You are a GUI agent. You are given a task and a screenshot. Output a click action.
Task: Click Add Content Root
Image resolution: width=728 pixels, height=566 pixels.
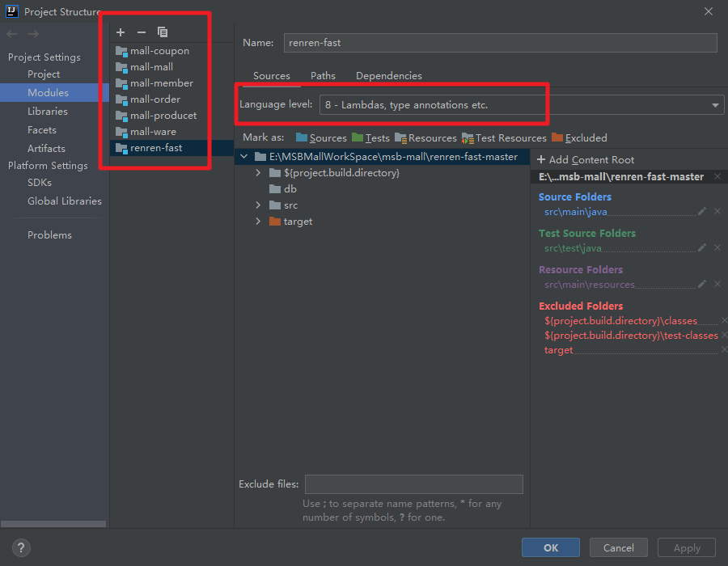586,160
